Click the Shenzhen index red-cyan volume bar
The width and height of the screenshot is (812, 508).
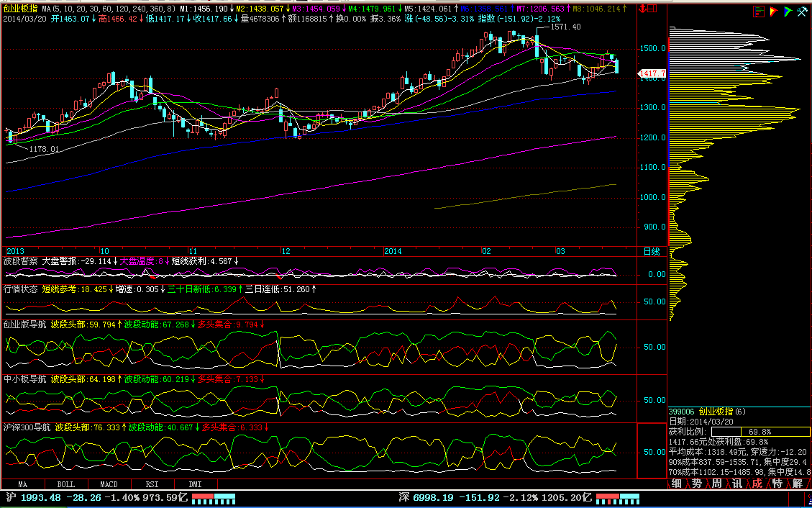[x=617, y=499]
